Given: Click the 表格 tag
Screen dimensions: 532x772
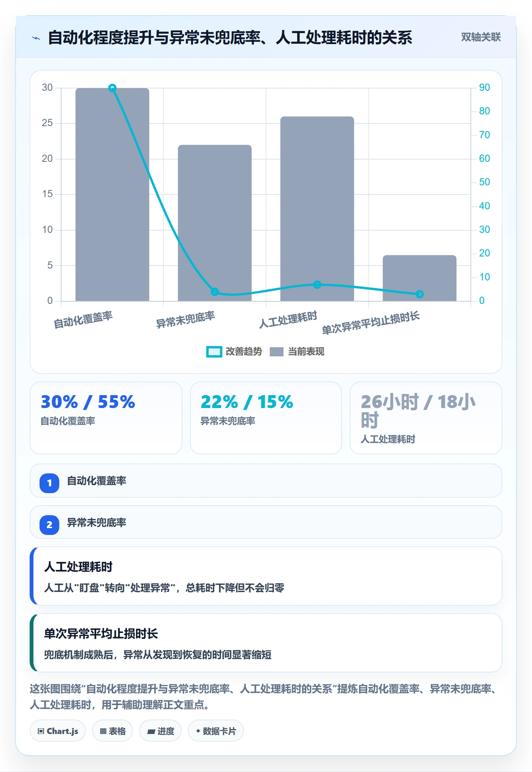Looking at the screenshot, I should (x=112, y=731).
